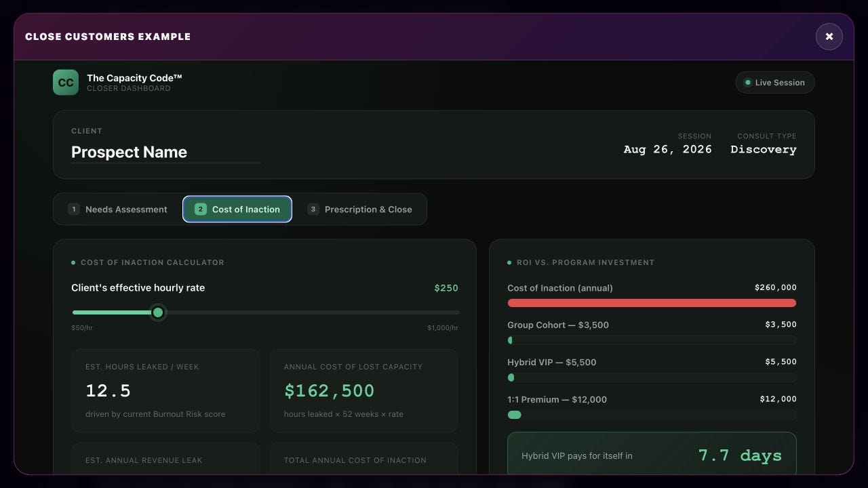Click the Aug 26, 2026 session date

click(667, 149)
